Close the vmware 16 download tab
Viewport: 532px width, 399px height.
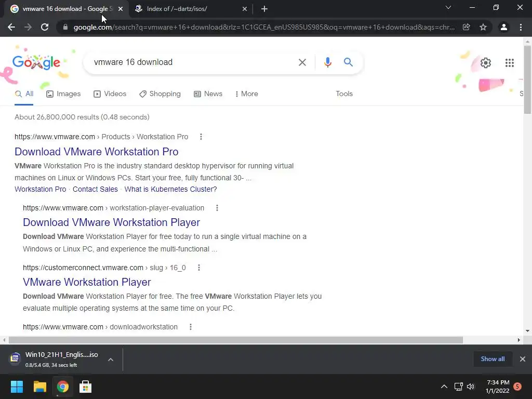121,9
